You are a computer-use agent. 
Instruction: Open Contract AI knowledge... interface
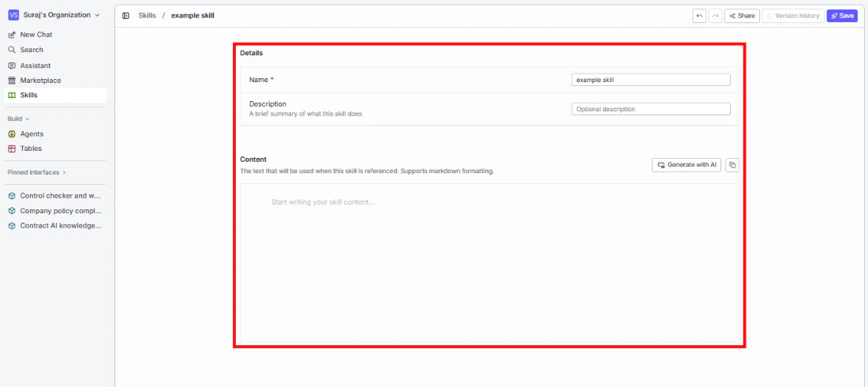61,226
